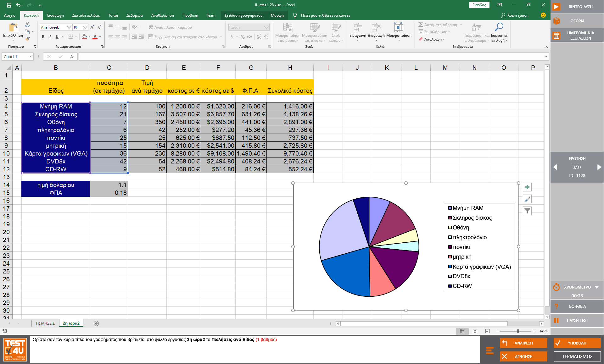The width and height of the screenshot is (604, 364).
Task: Toggle Italic formatting
Action: click(x=50, y=37)
